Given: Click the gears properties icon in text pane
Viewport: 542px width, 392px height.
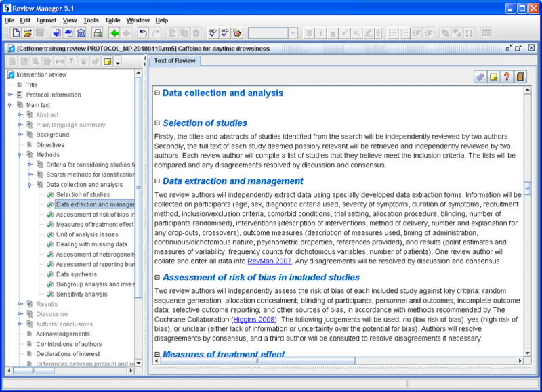Looking at the screenshot, I should coord(480,77).
